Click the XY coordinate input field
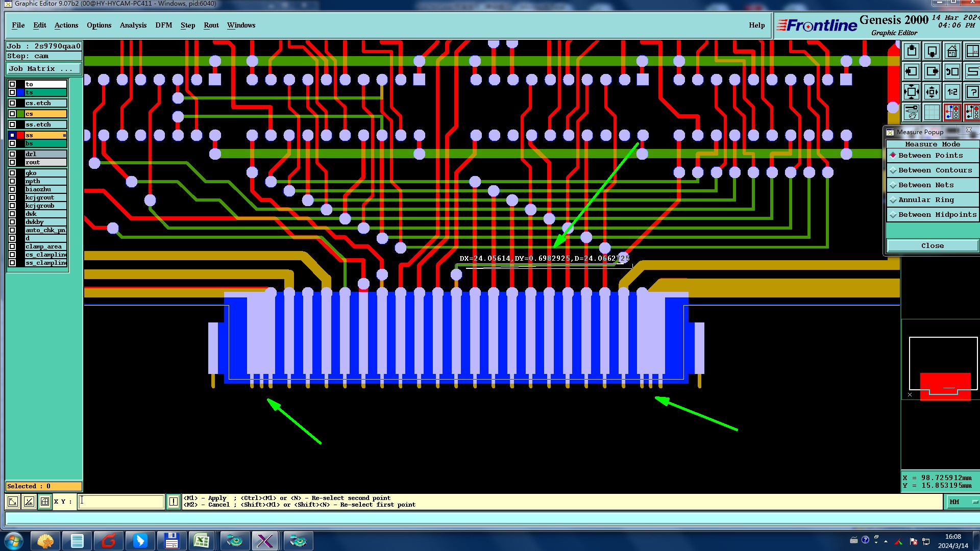 pyautogui.click(x=121, y=502)
